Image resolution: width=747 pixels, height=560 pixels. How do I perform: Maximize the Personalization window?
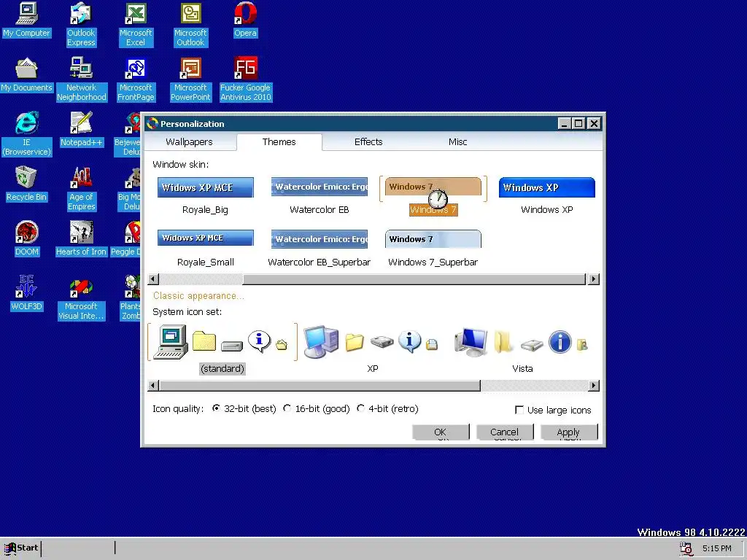coord(578,124)
